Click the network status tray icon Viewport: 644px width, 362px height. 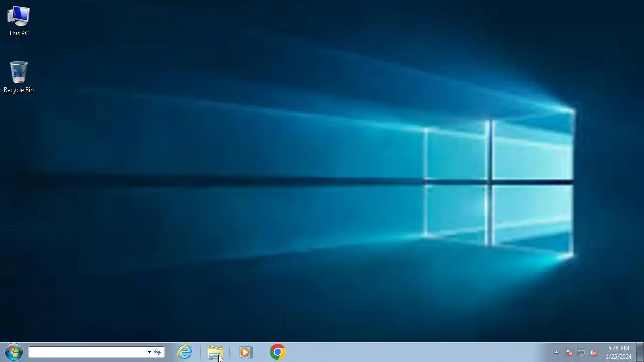pyautogui.click(x=581, y=353)
